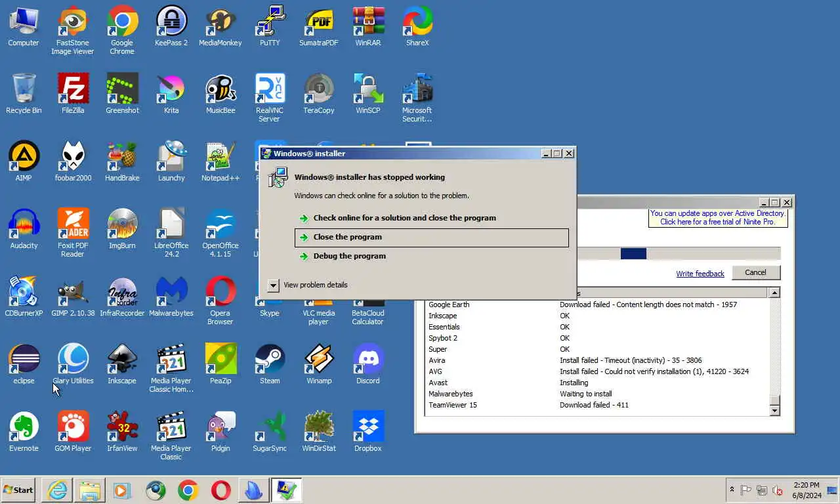The height and width of the screenshot is (504, 840).
Task: Choose Close the program option
Action: pos(432,237)
